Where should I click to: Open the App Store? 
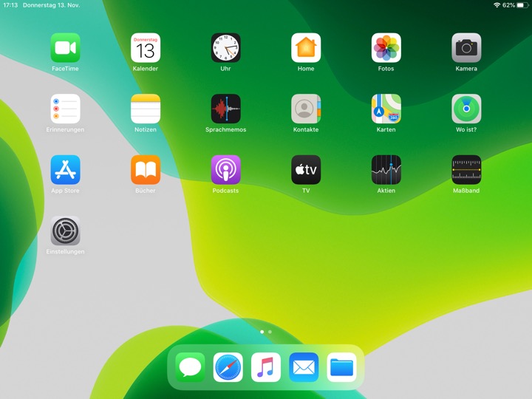pos(66,170)
